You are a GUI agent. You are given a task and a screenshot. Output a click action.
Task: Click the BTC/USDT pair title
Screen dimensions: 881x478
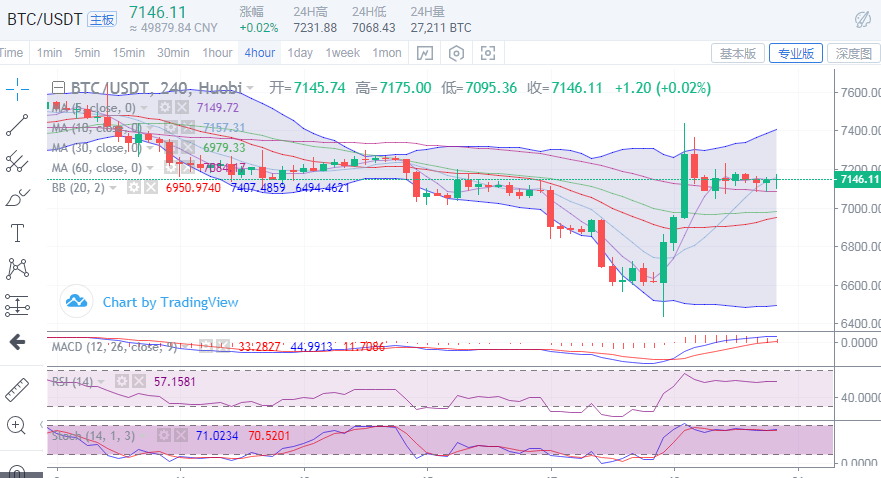44,20
